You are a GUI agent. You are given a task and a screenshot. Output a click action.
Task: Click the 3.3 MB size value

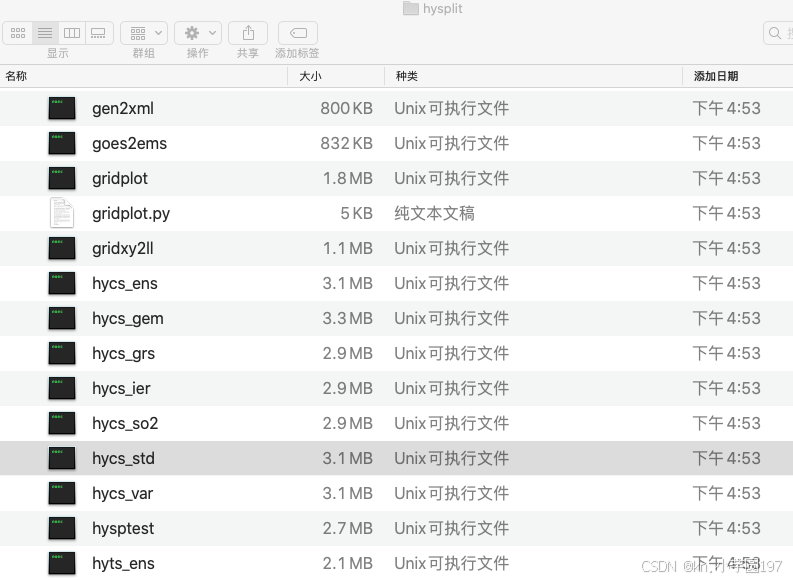click(x=348, y=318)
